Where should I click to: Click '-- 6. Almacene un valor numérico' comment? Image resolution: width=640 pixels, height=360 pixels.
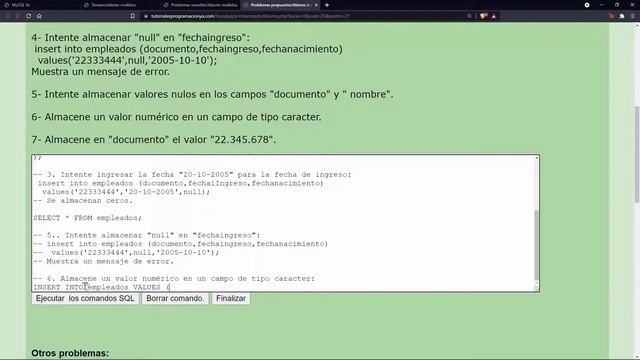pos(174,279)
